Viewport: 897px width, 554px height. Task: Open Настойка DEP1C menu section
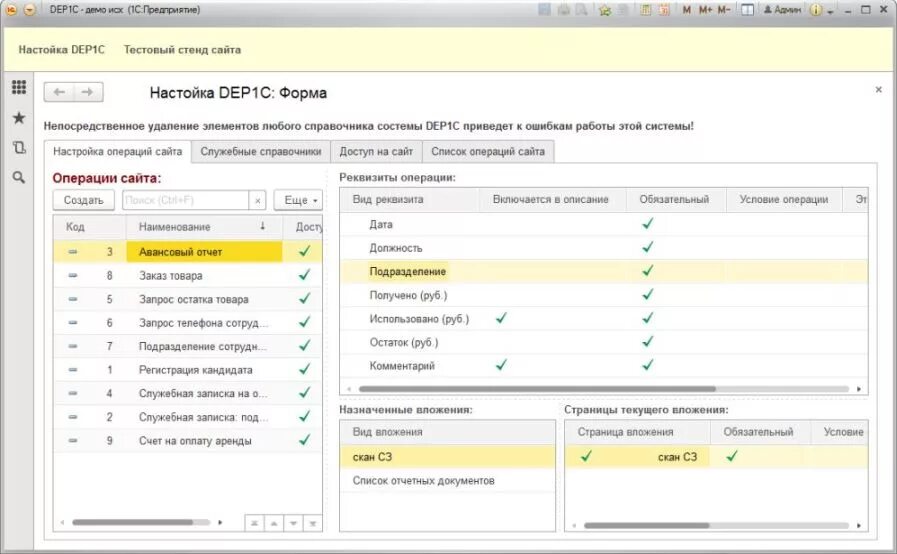62,50
